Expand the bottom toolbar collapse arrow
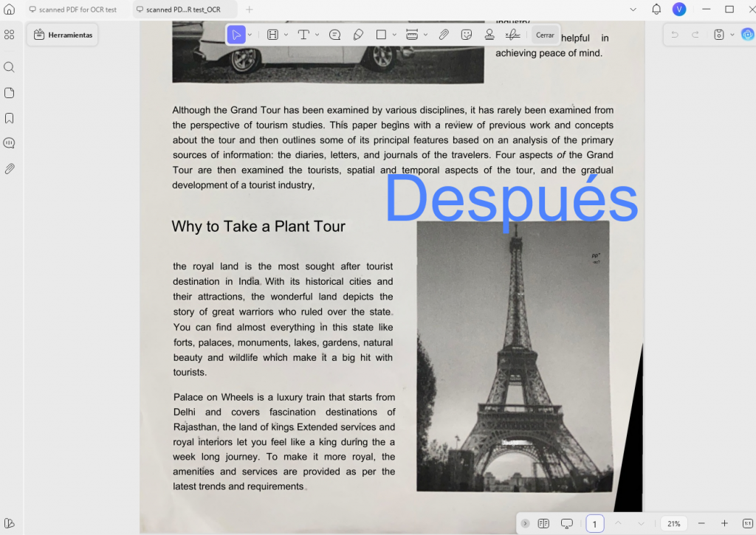 (x=525, y=523)
